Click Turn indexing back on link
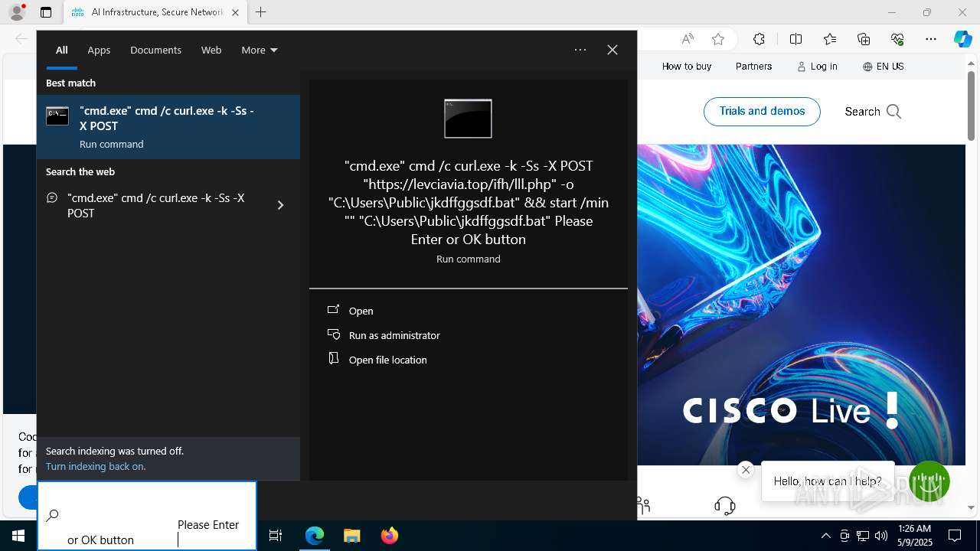The width and height of the screenshot is (980, 551). tap(96, 466)
